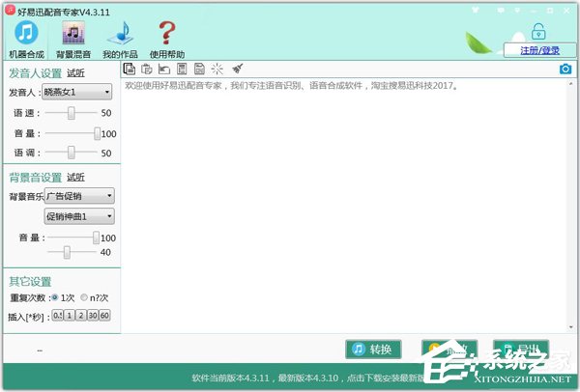Select the 1次 repeat radio button

pyautogui.click(x=55, y=297)
